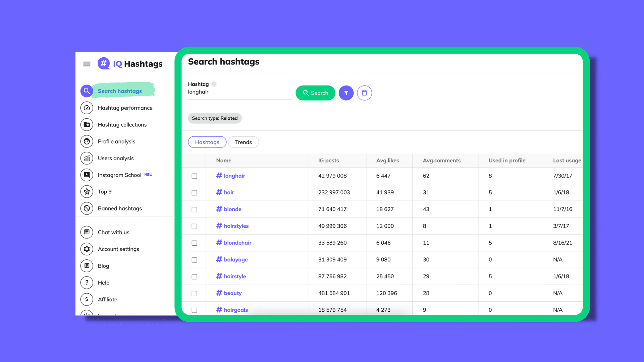
Task: Tick the checkbox beside blonde
Action: [x=194, y=209]
